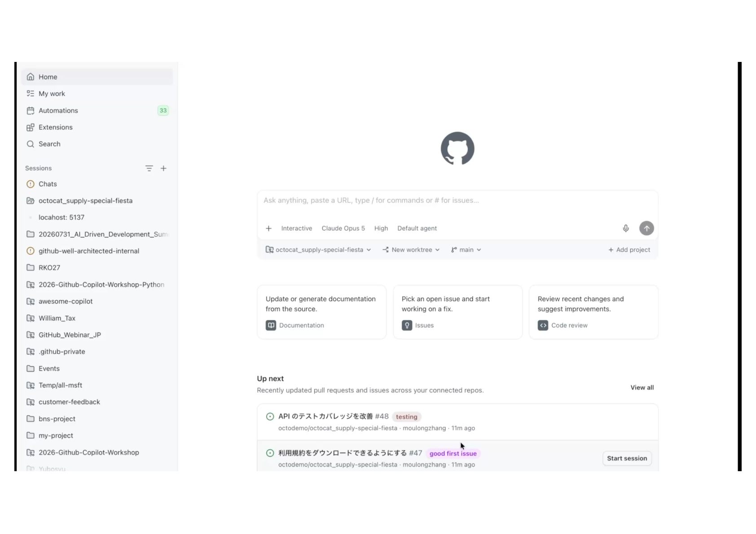The image size is (756, 534).
Task: Open the Chats session group
Action: [97, 184]
